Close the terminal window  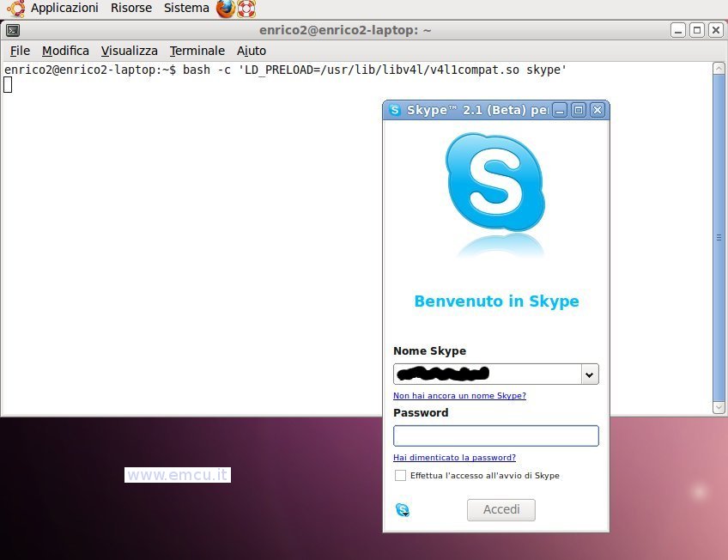pyautogui.click(x=716, y=30)
